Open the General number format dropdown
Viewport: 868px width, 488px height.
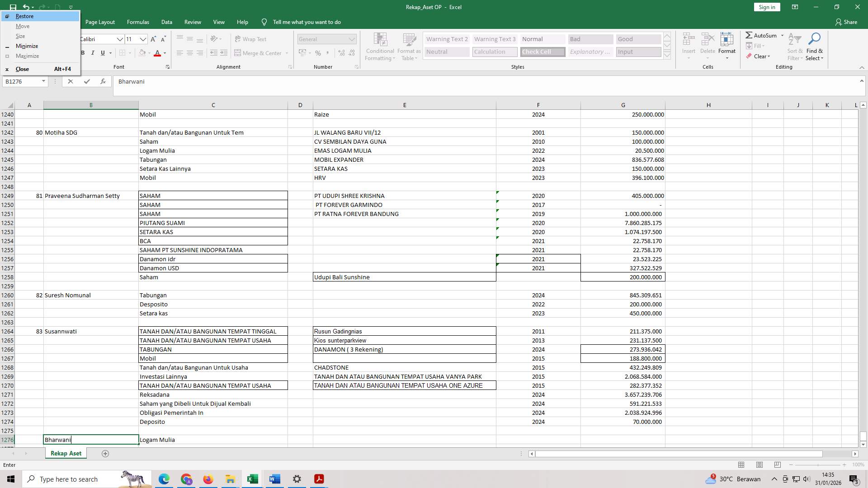pos(352,39)
